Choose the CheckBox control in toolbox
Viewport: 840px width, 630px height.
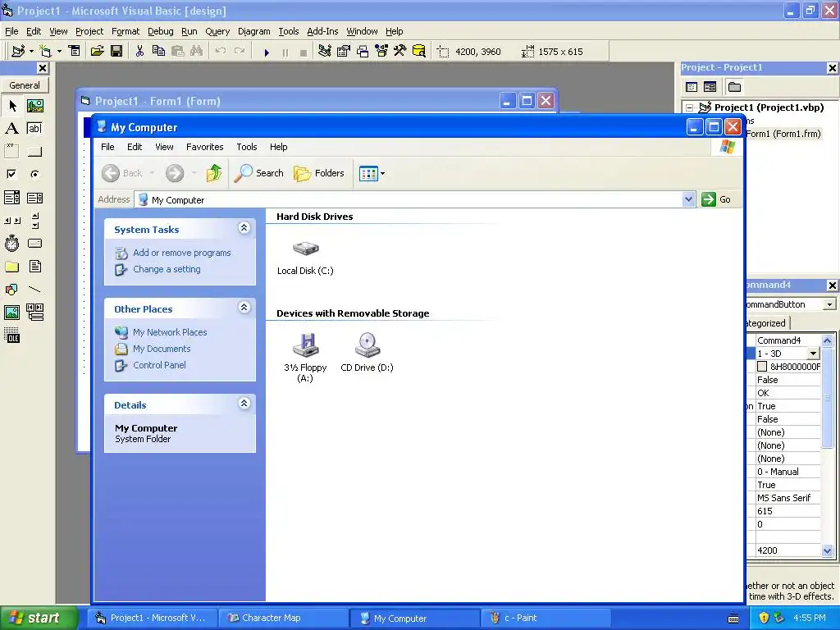[11, 174]
